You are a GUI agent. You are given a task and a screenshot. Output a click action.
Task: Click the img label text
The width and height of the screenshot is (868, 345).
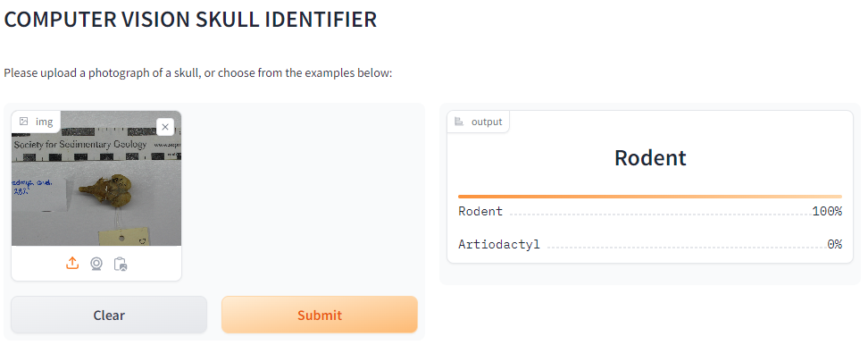click(x=45, y=122)
